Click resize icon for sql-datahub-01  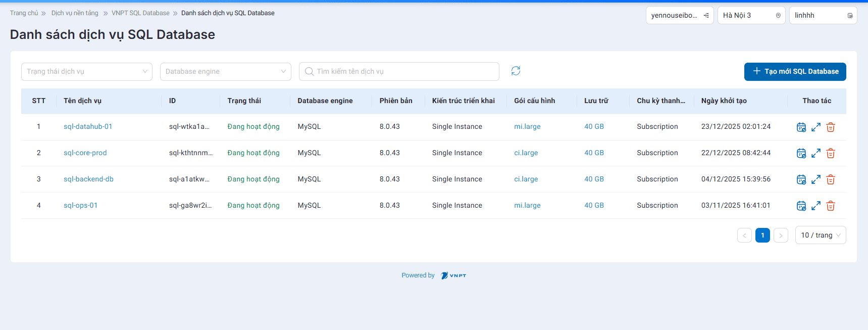pos(816,127)
